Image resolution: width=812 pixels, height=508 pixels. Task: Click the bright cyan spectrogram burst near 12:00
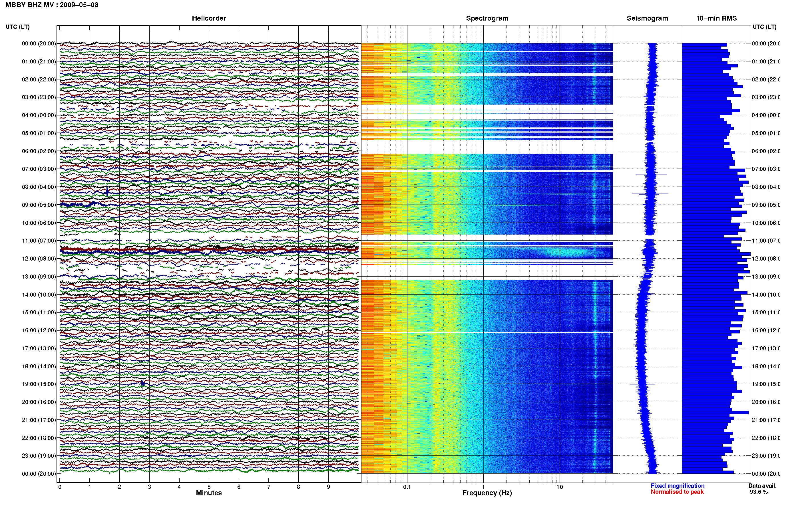564,252
